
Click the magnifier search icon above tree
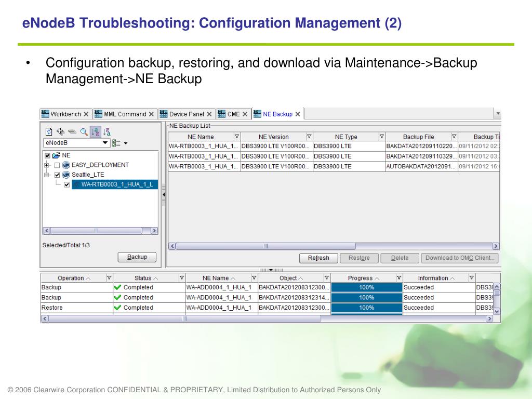pyautogui.click(x=84, y=131)
